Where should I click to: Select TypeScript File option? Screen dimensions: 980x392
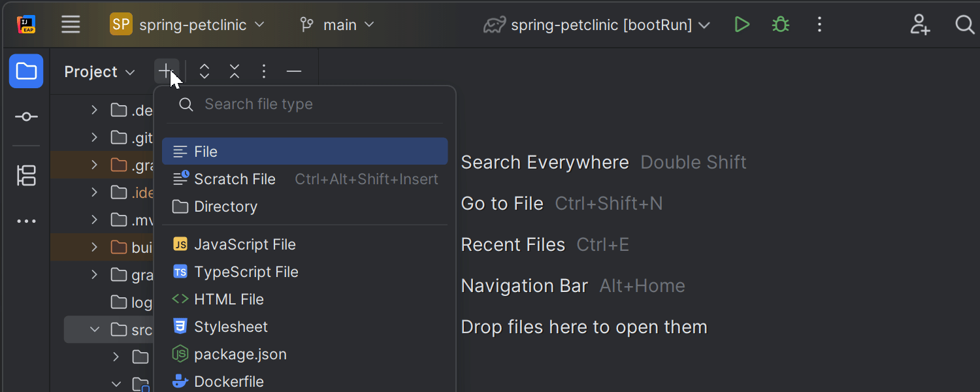246,272
